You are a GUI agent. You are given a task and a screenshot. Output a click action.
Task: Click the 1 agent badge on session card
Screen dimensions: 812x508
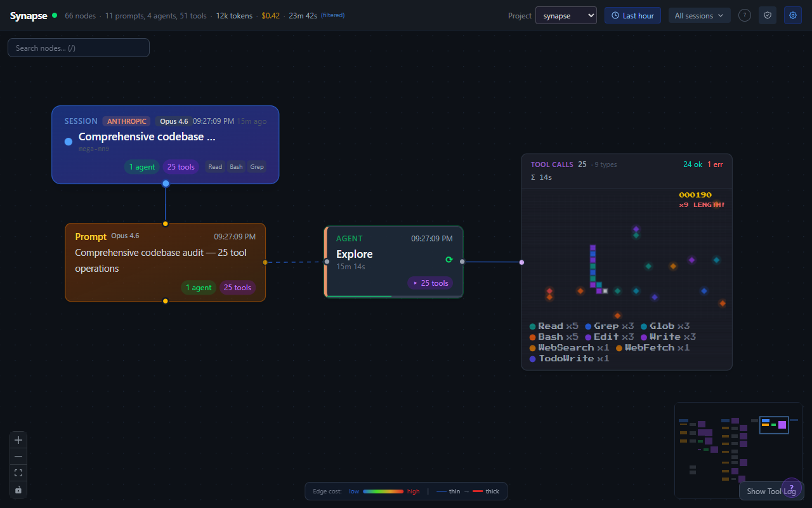(141, 166)
